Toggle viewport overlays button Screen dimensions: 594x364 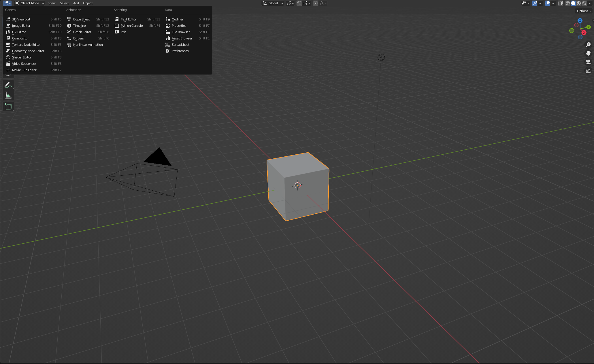[548, 3]
